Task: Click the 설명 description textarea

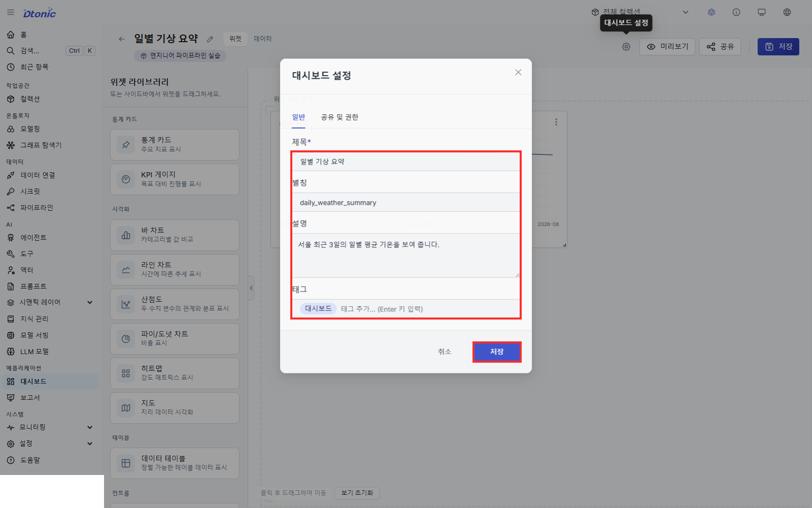Action: point(406,255)
